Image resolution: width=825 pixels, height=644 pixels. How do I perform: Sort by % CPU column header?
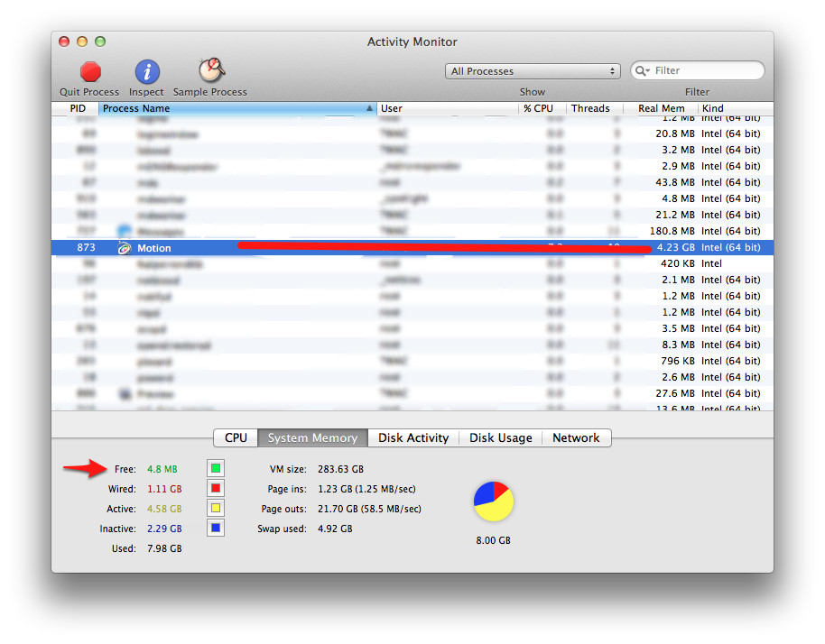pyautogui.click(x=542, y=108)
